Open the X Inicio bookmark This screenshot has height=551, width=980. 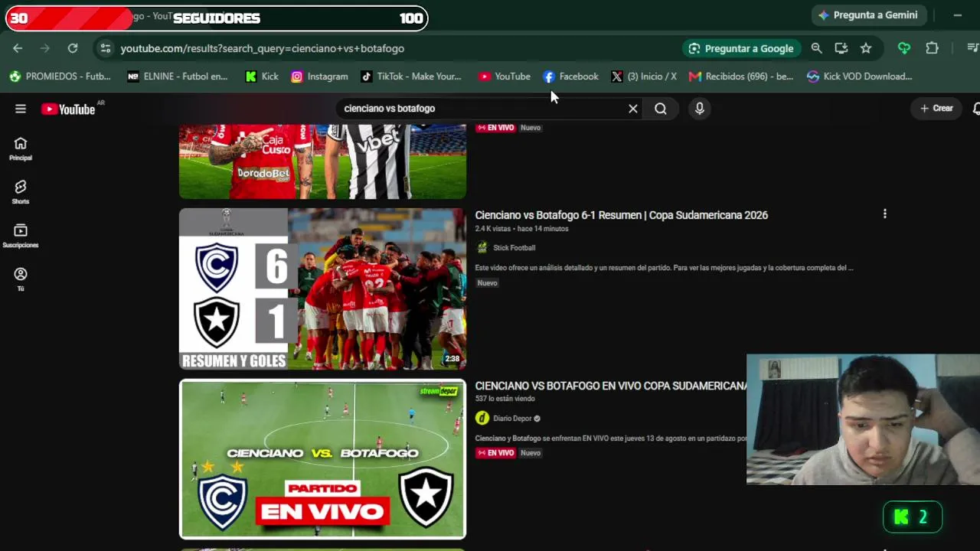coord(644,77)
